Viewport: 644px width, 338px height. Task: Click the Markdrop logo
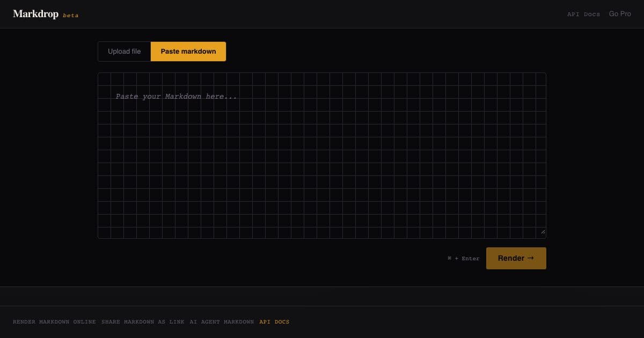pyautogui.click(x=35, y=14)
